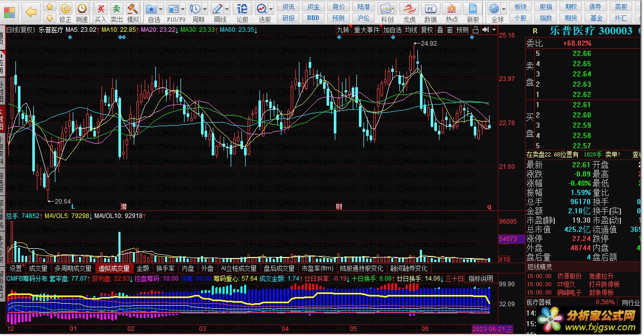Open the 修正 correction tool
This screenshot has width=644, height=336.
[x=66, y=12]
